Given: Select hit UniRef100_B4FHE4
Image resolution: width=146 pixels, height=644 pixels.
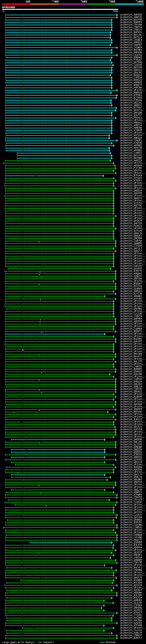Looking at the screenshot, I should [x=131, y=50].
